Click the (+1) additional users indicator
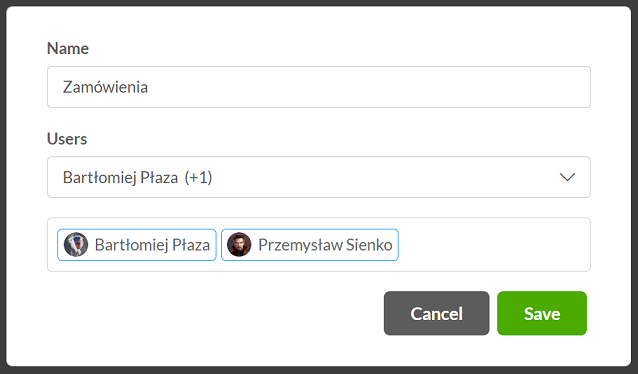 tap(198, 177)
